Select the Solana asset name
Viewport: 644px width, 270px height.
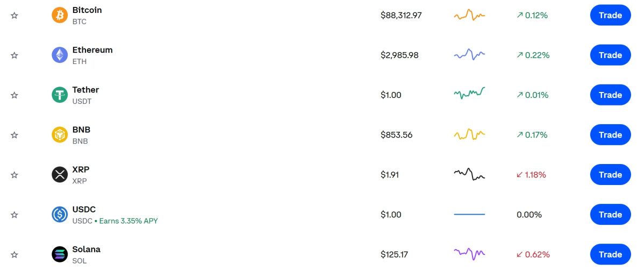(x=87, y=249)
